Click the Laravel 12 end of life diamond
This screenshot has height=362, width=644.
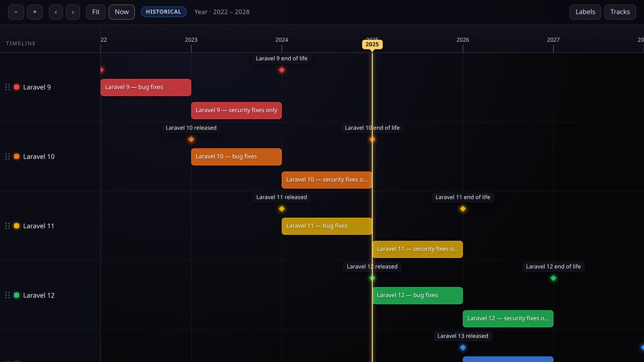(x=553, y=278)
